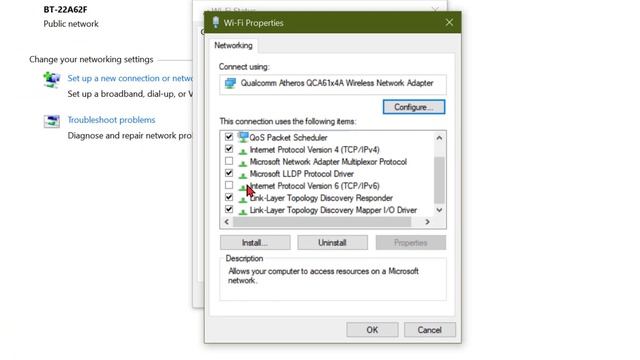Click the vertical scrollbar thumb in items list

coord(439,180)
